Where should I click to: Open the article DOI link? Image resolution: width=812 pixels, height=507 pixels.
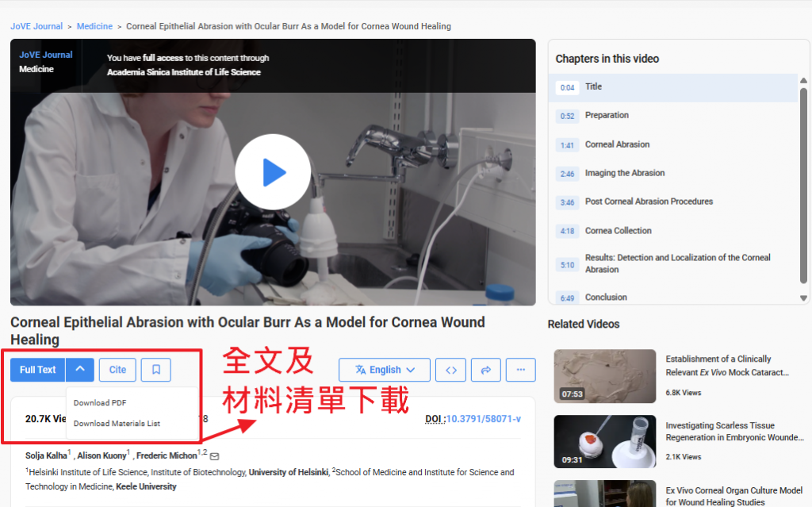click(x=483, y=419)
